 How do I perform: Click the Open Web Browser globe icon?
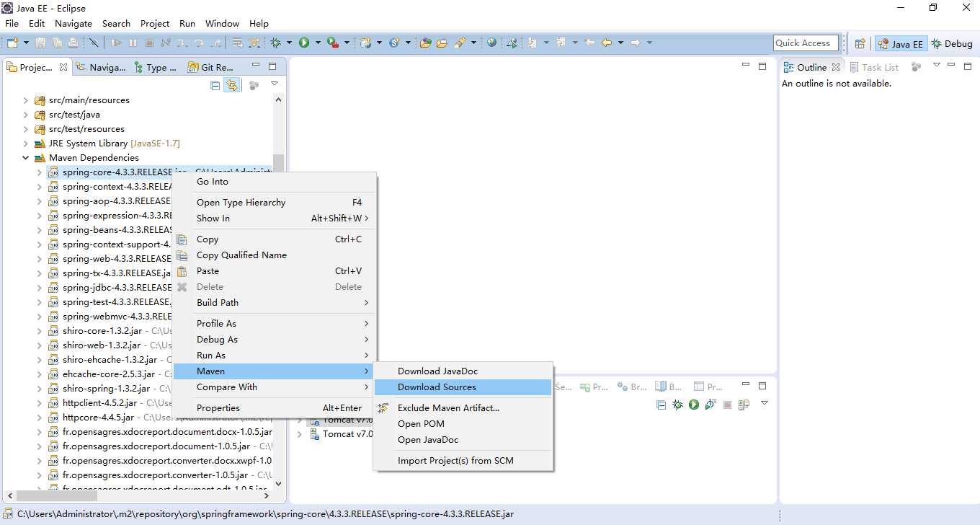(x=491, y=43)
